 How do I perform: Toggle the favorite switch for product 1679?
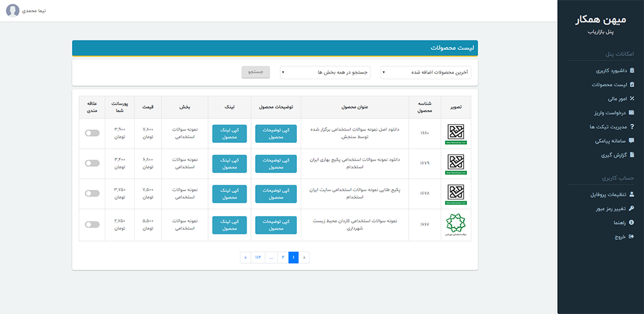click(92, 163)
